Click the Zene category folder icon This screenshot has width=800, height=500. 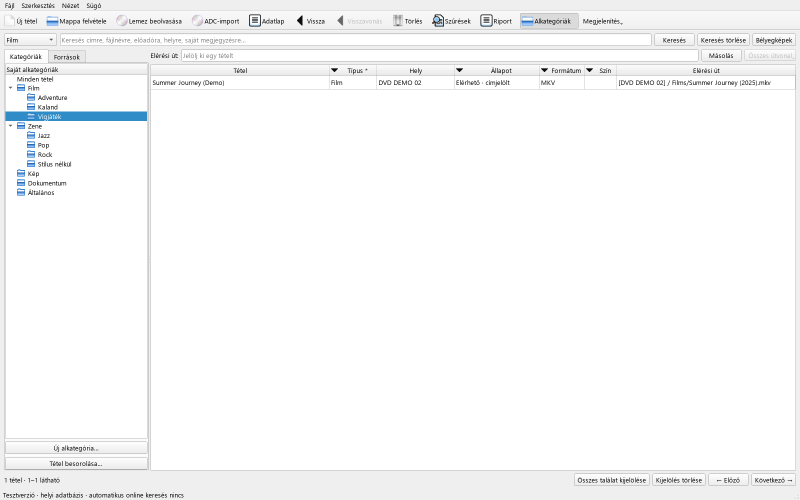[x=21, y=126]
